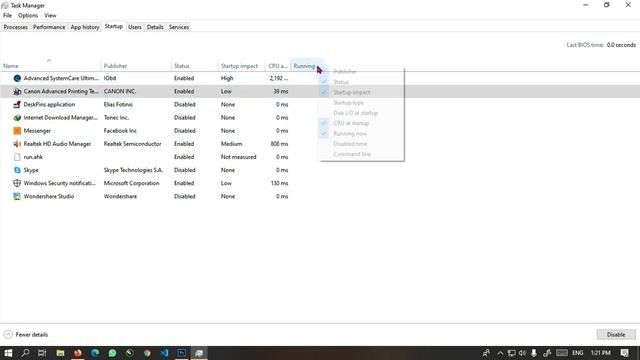
Task: Open the People tray icon
Action: [486, 353]
